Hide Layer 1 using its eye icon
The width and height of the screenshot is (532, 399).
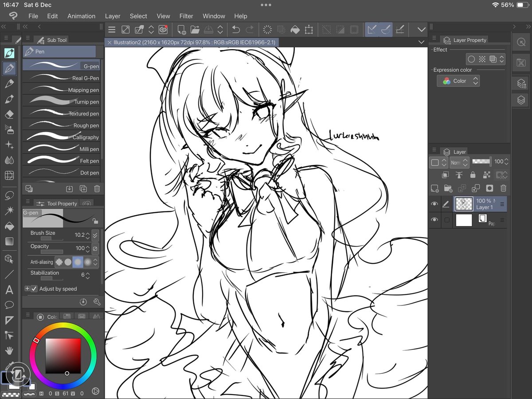tap(434, 204)
